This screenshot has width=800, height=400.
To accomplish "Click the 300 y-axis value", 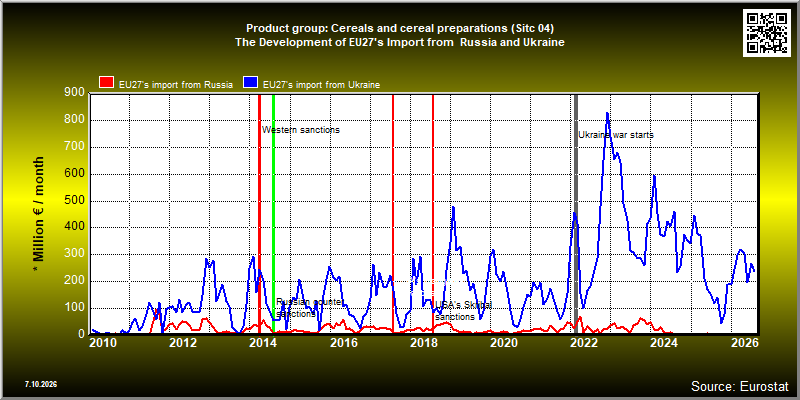I will (x=76, y=254).
